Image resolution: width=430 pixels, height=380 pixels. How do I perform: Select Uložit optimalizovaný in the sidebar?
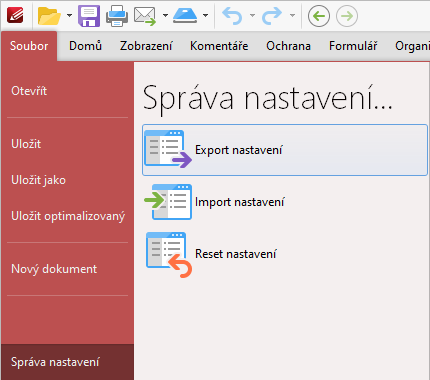tap(68, 216)
